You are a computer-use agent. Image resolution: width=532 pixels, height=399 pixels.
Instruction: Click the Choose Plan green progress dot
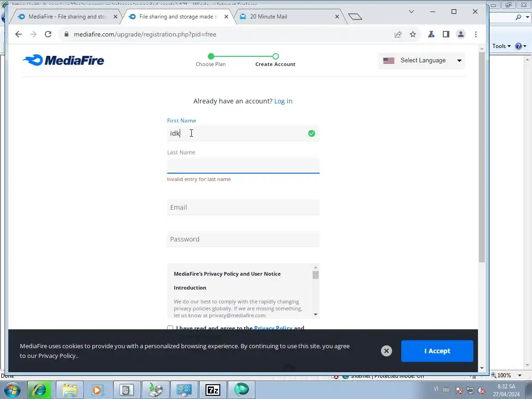211,56
